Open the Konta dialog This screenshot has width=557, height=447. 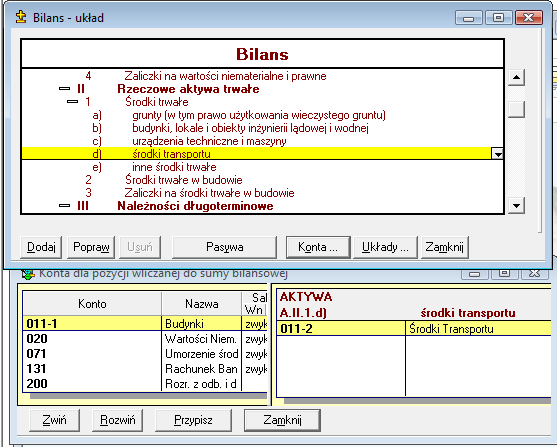(x=318, y=247)
